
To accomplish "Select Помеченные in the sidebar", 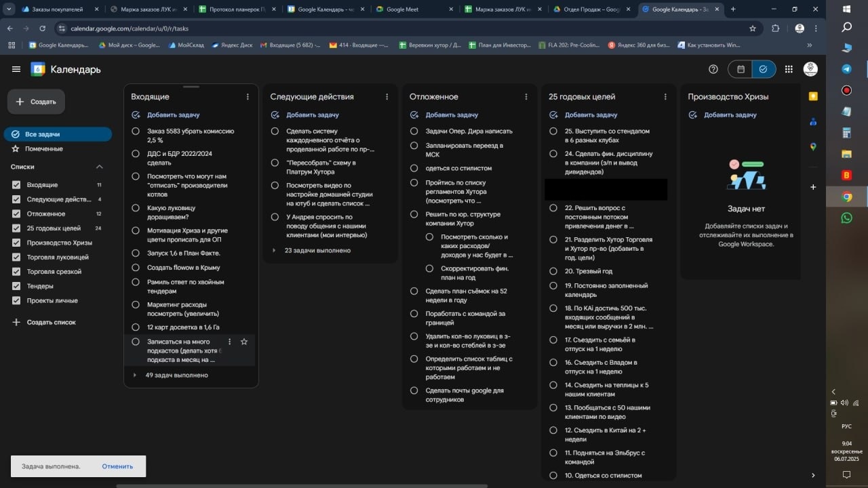I will [x=43, y=148].
